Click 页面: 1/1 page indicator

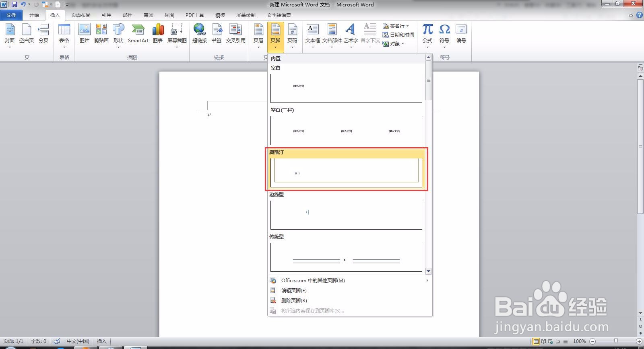coord(13,341)
